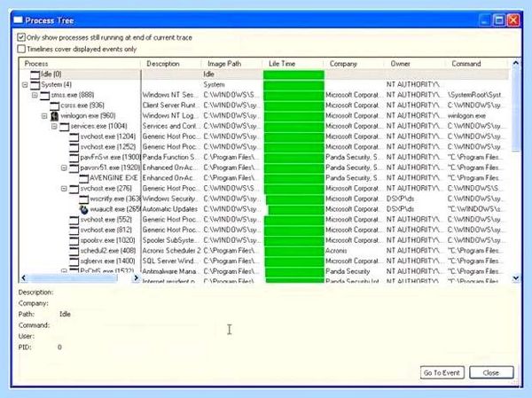Screen dimensions: 532x398
Task: Click the wuauclt.exe globe icon
Action: pos(84,209)
